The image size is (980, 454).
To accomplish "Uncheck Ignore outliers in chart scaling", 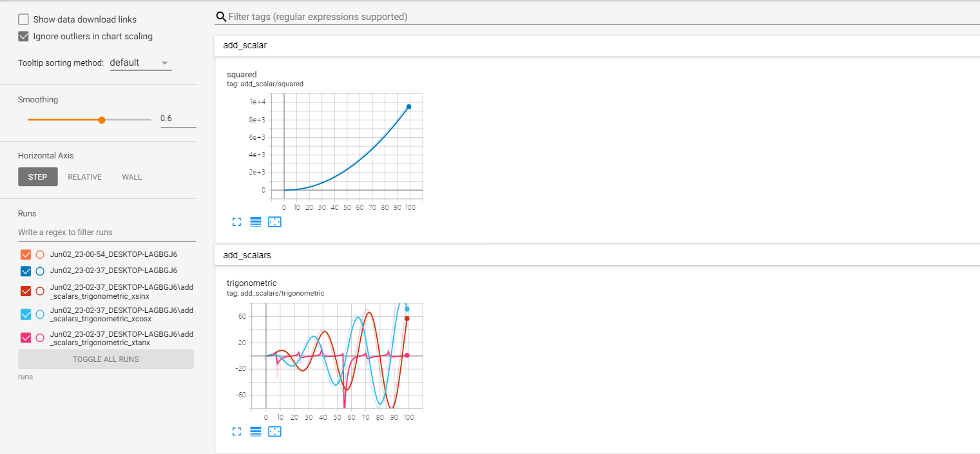I will pos(24,36).
